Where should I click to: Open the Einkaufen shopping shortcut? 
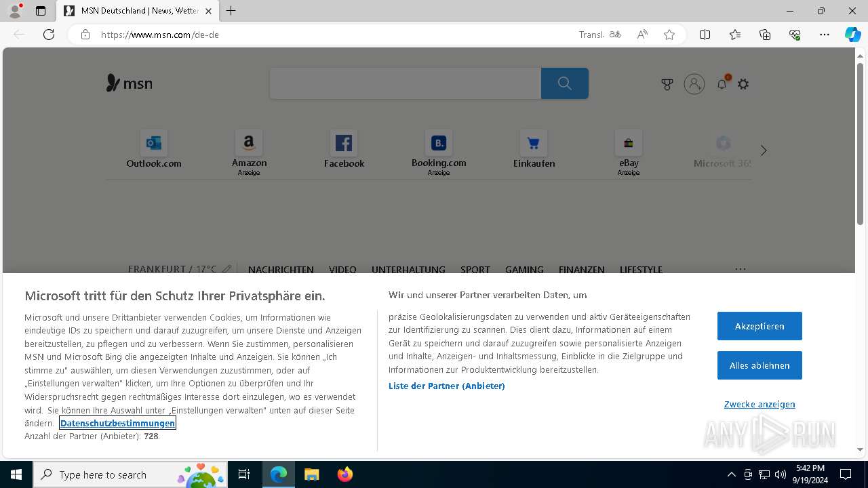coord(534,150)
